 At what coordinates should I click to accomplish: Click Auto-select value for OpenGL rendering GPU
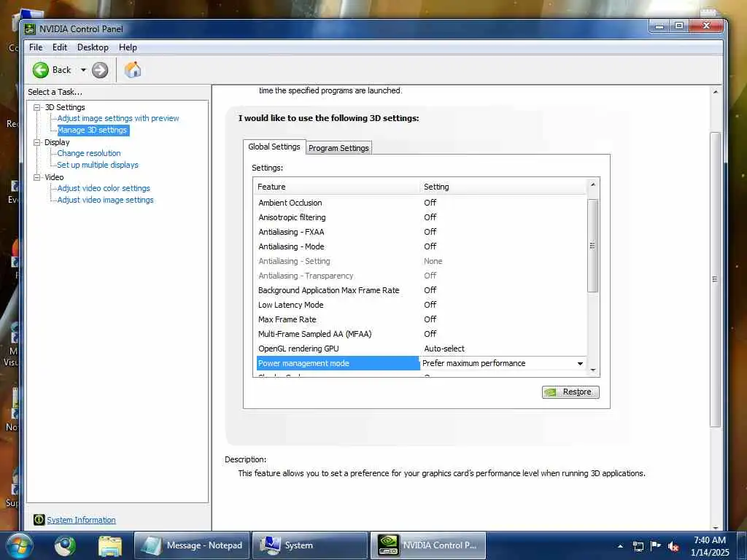tap(444, 349)
